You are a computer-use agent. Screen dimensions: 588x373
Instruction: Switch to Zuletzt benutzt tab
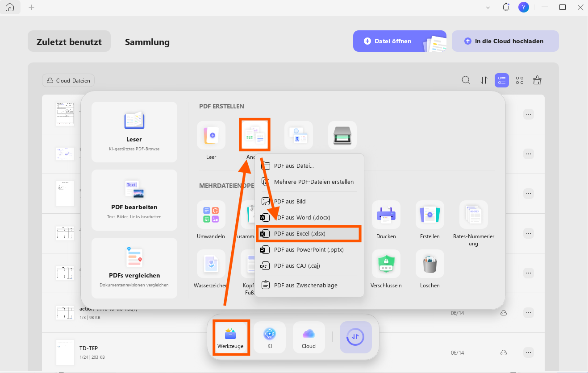click(69, 41)
